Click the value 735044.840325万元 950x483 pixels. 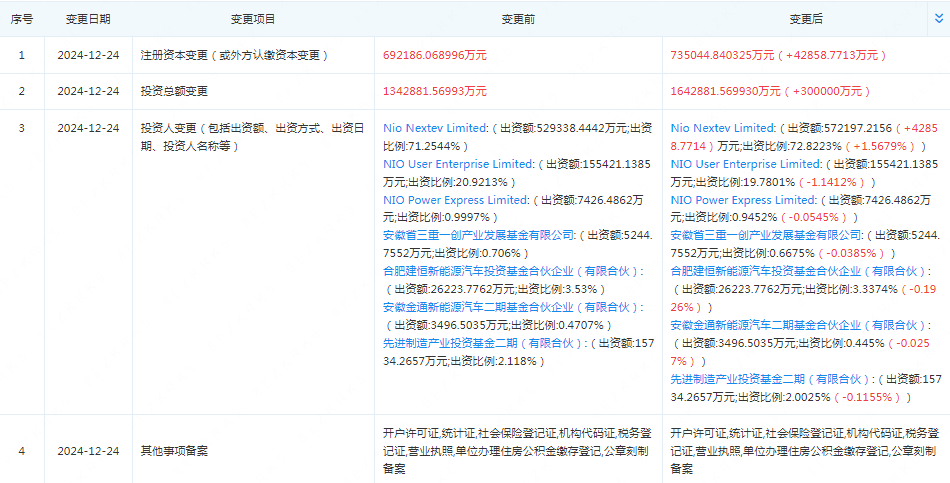[723, 55]
